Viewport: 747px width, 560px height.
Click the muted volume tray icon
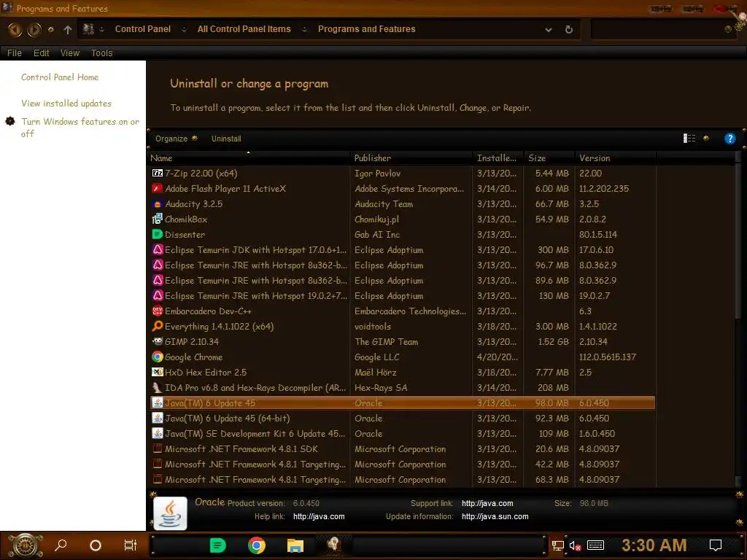point(575,545)
